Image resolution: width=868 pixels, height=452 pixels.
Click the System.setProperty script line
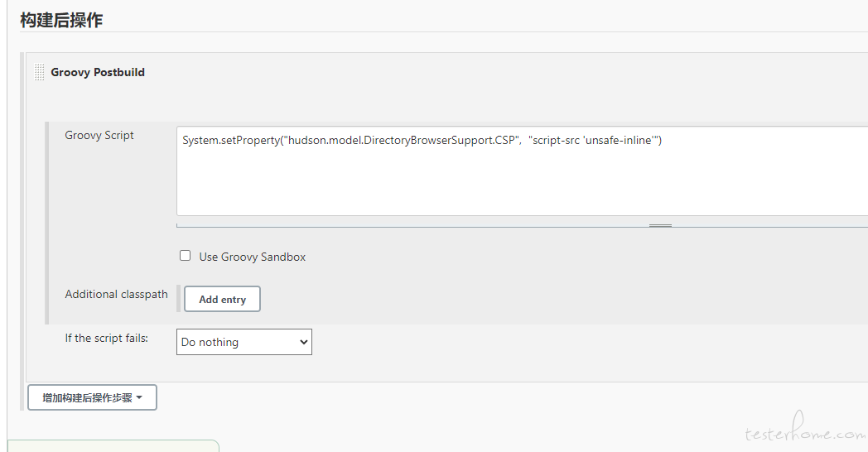coord(422,141)
